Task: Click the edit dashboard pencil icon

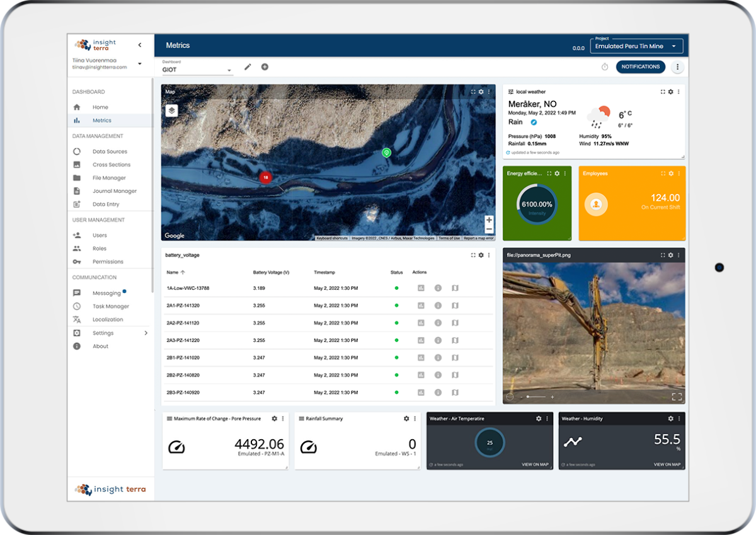Action: pos(248,67)
